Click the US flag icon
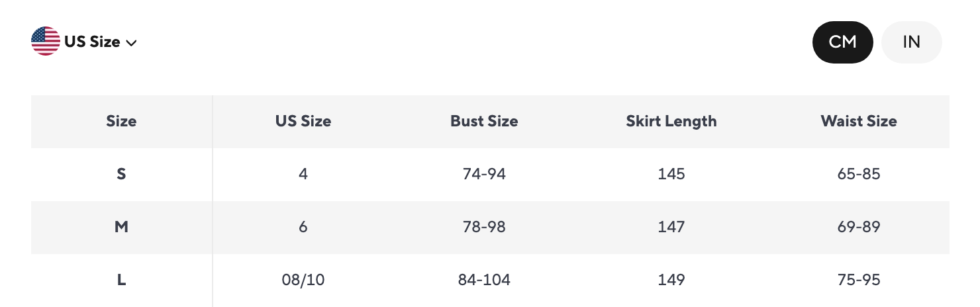This screenshot has width=980, height=307. (x=46, y=41)
